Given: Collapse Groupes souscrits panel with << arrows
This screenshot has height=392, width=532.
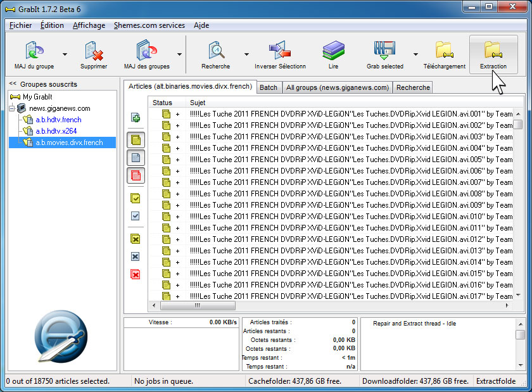Looking at the screenshot, I should tap(13, 84).
